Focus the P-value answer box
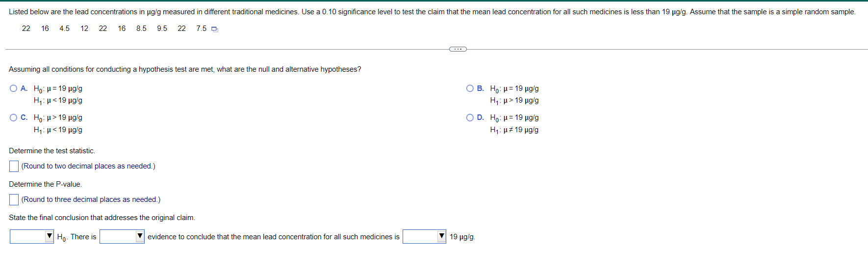Screen dimensions: 868x253 point(14,199)
